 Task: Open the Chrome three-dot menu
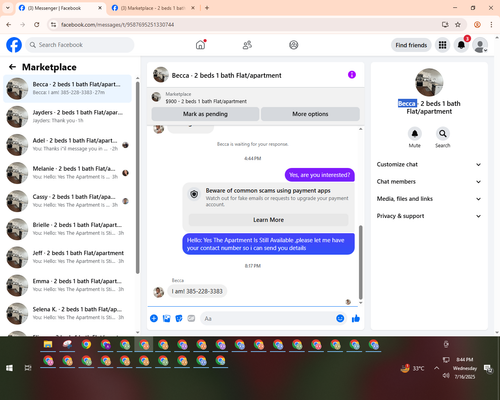pyautogui.click(x=491, y=25)
